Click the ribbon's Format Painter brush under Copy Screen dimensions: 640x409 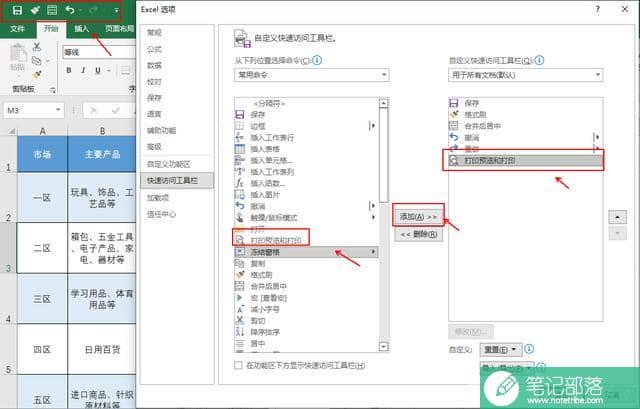tap(37, 74)
